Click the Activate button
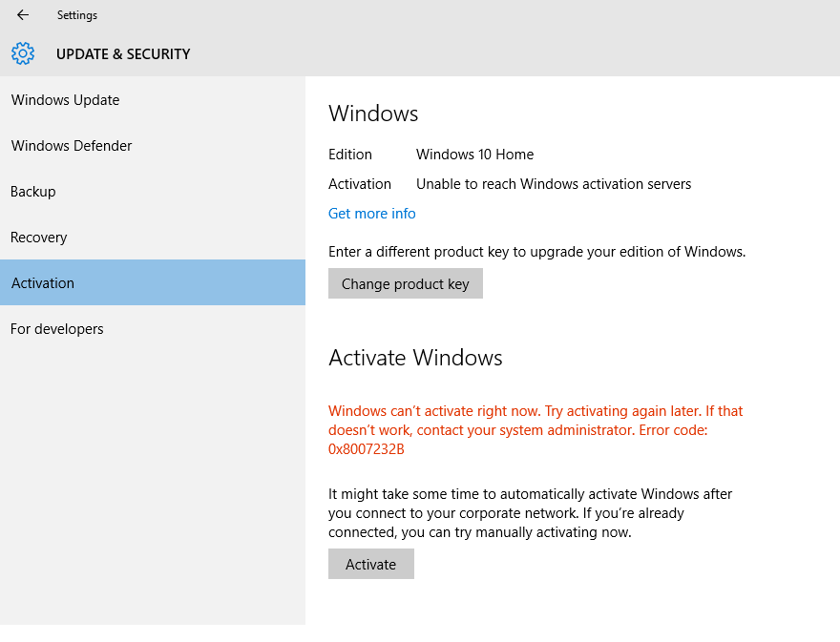Viewport: 840px width, 642px height. (371, 564)
